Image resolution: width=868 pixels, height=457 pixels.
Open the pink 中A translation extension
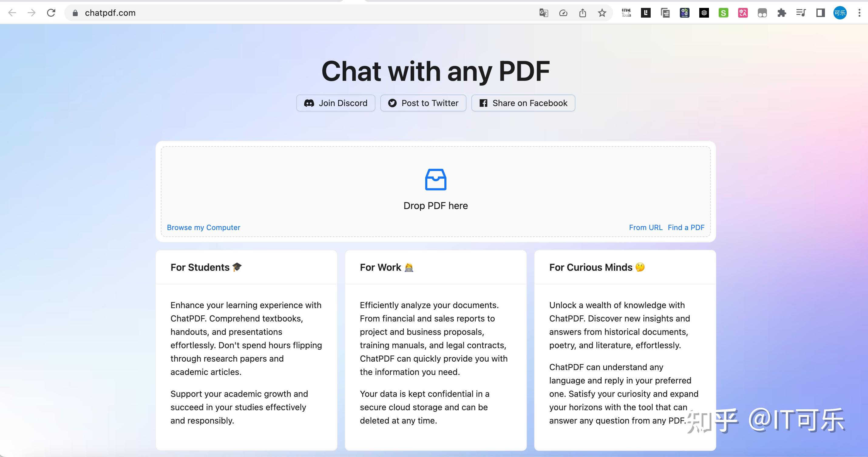743,13
